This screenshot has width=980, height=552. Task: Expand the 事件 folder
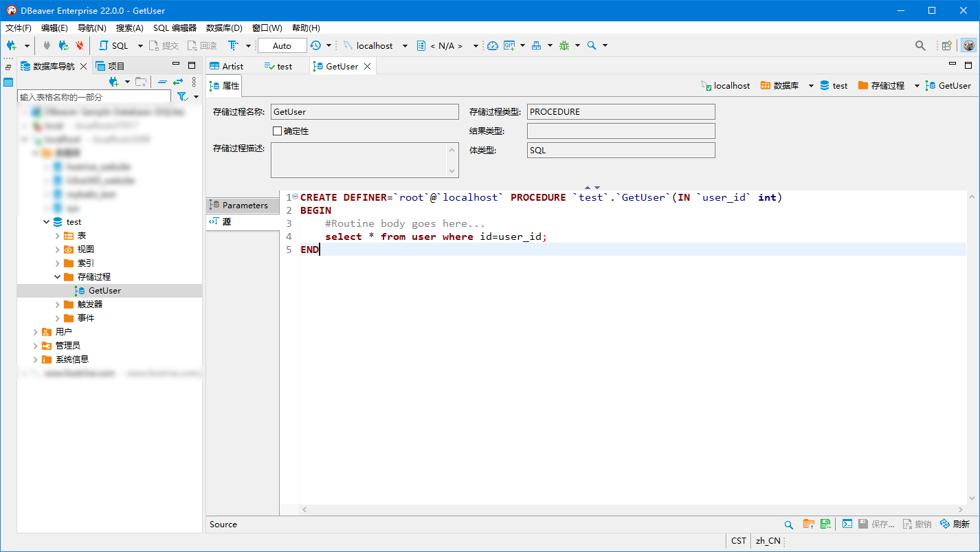point(58,318)
